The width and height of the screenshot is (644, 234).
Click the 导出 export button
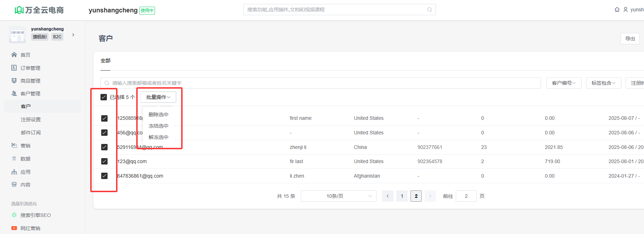[630, 39]
